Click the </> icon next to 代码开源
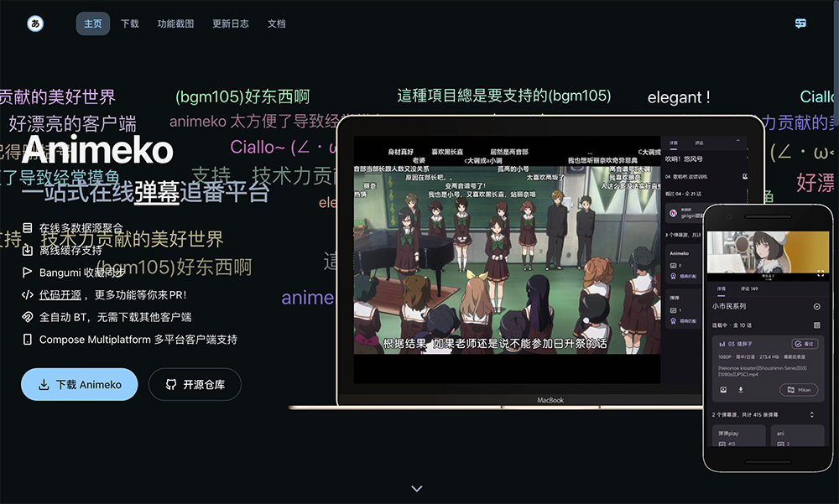This screenshot has width=839, height=504. [26, 293]
